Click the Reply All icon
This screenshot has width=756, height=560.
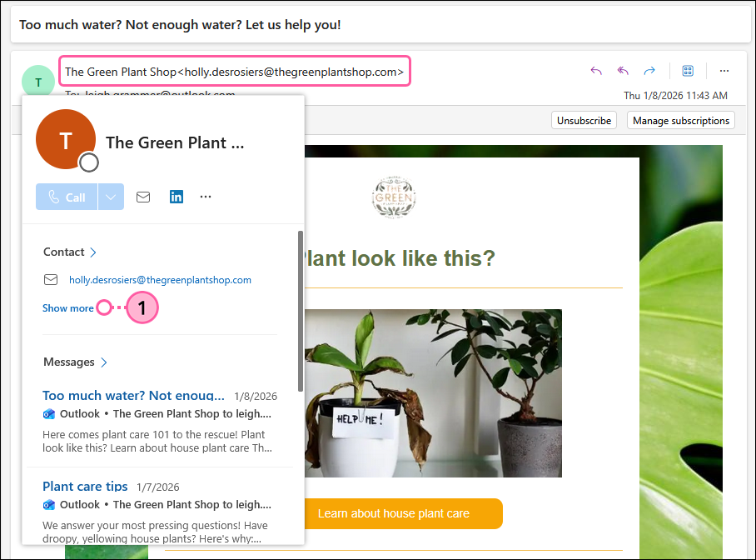[623, 71]
